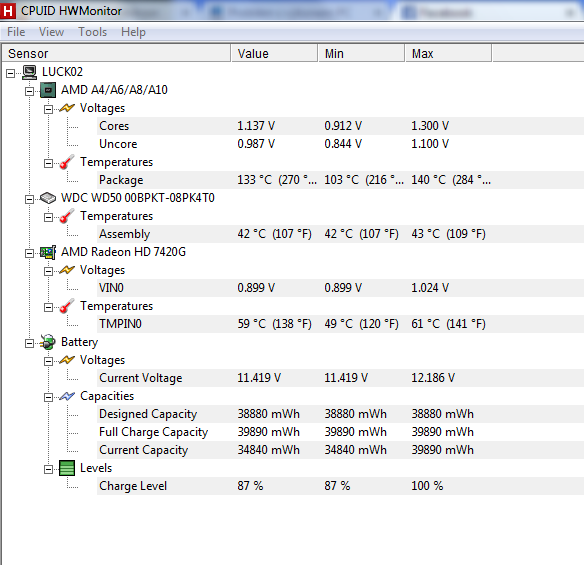
Task: Collapse the AMD A4/A6/A8/A10 node
Action: [29, 91]
